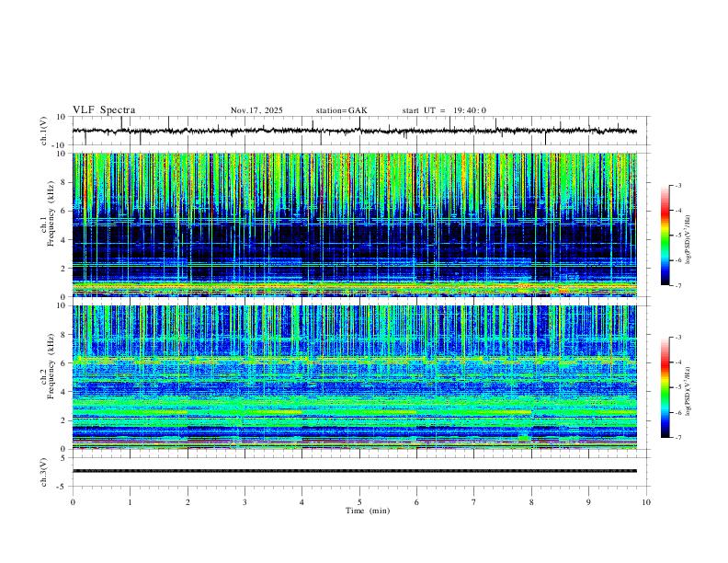Click the 'ch.3(V)' axis label
The height and width of the screenshot is (563, 728).
(x=44, y=472)
